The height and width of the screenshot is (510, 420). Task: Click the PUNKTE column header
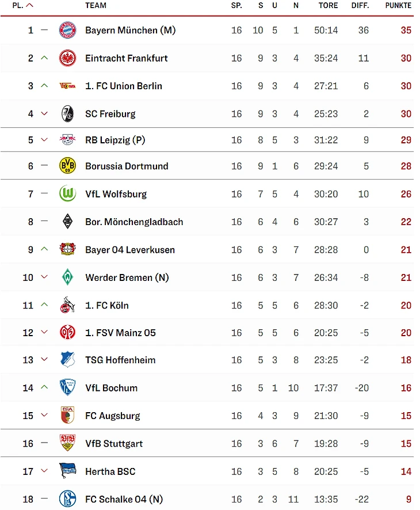click(x=398, y=5)
